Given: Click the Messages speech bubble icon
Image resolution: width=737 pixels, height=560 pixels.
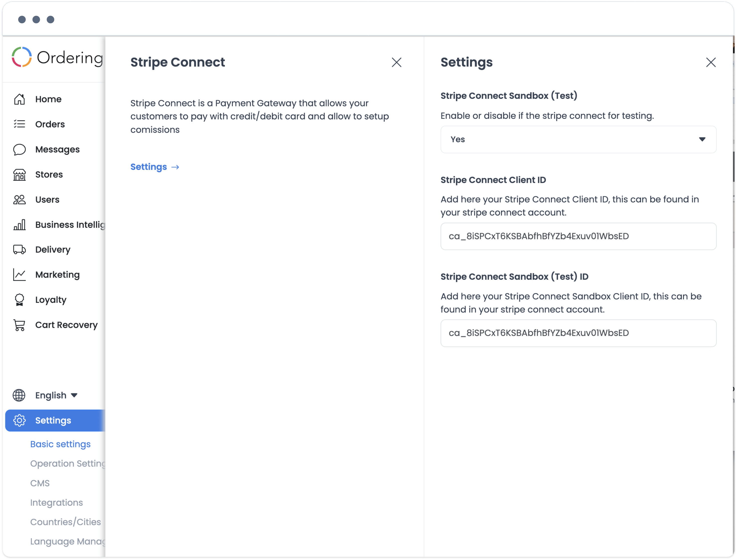Looking at the screenshot, I should point(19,149).
